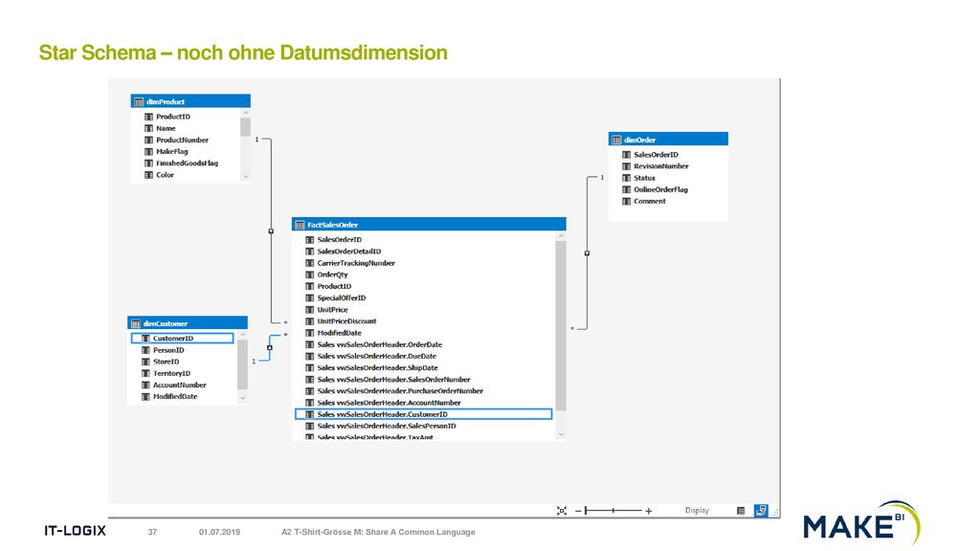Viewport: 980px width, 551px height.
Task: Select ModifiedDate field in FactSalesOrder
Action: 340,333
